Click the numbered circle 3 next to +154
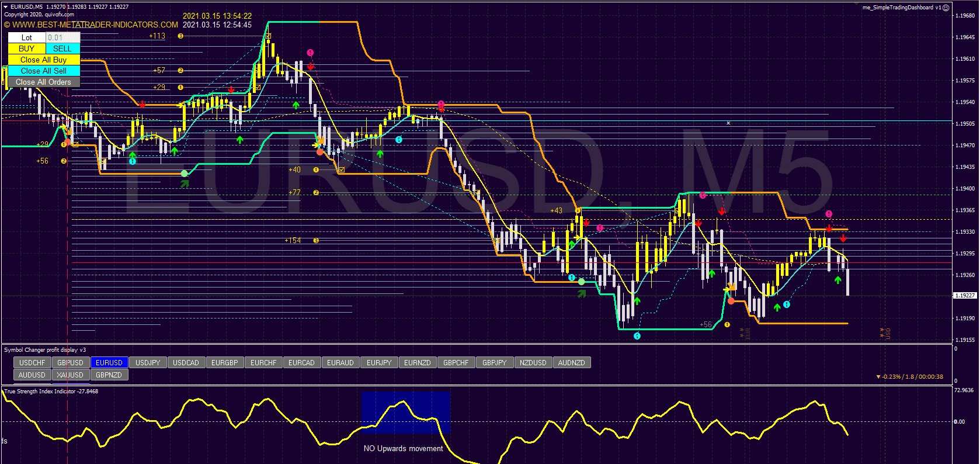Image resolution: width=980 pixels, height=464 pixels. pos(316,241)
